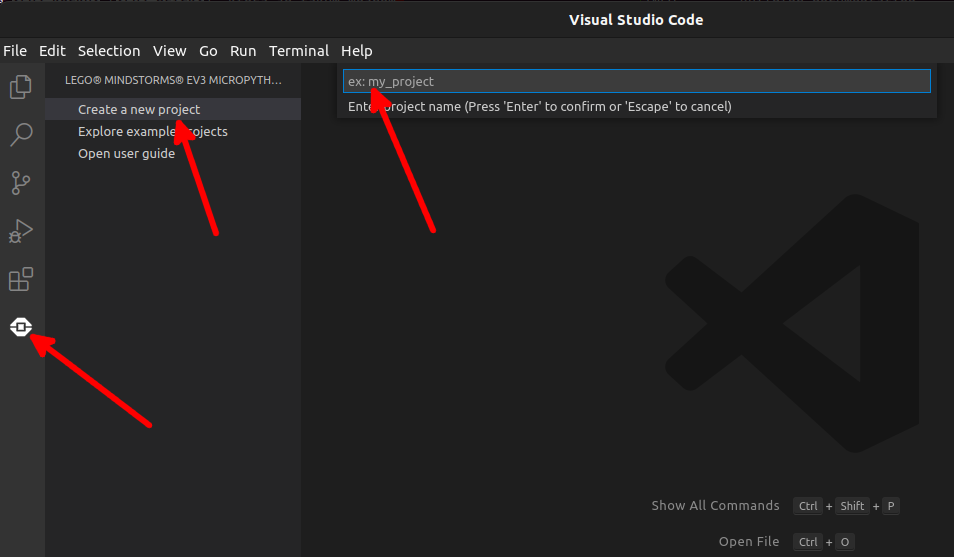Open the Extensions view icon
The height and width of the screenshot is (557, 954).
click(21, 279)
